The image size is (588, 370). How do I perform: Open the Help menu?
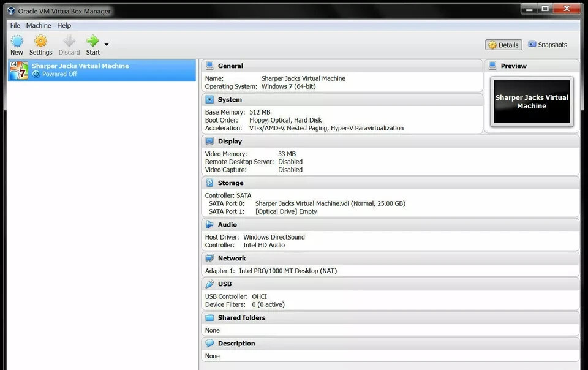(x=64, y=25)
